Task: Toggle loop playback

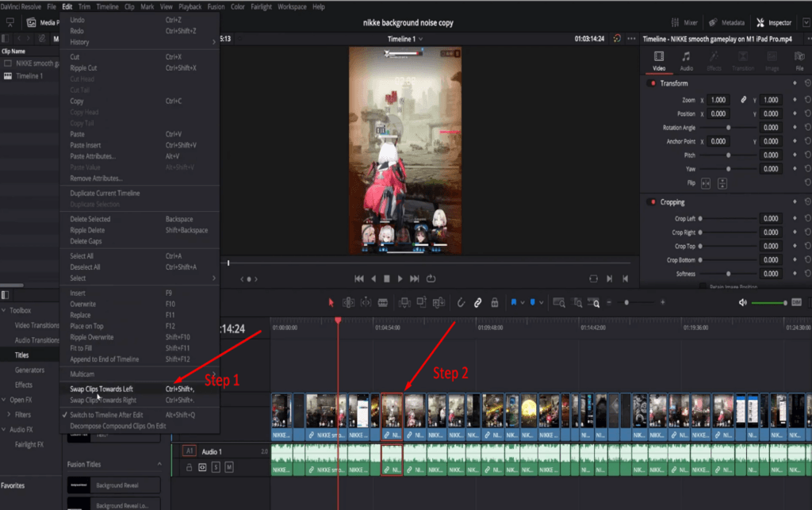Action: (431, 278)
